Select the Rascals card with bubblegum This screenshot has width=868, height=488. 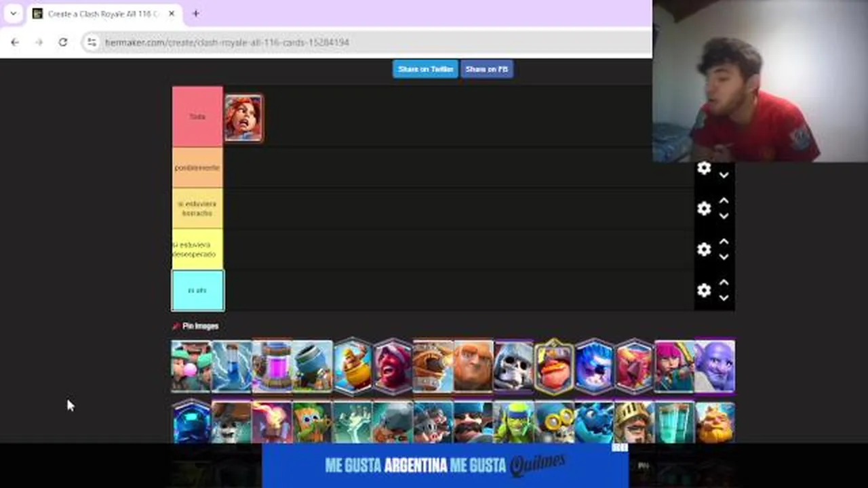pyautogui.click(x=191, y=366)
